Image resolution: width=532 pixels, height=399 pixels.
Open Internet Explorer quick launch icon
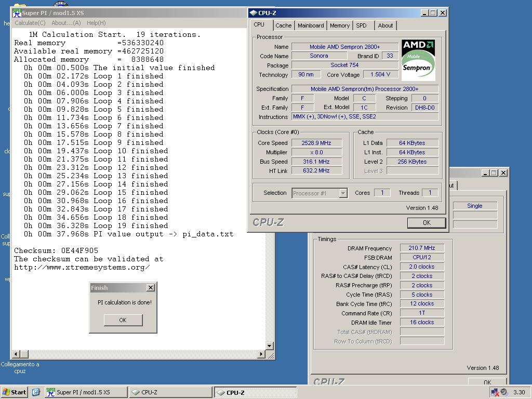tap(36, 392)
